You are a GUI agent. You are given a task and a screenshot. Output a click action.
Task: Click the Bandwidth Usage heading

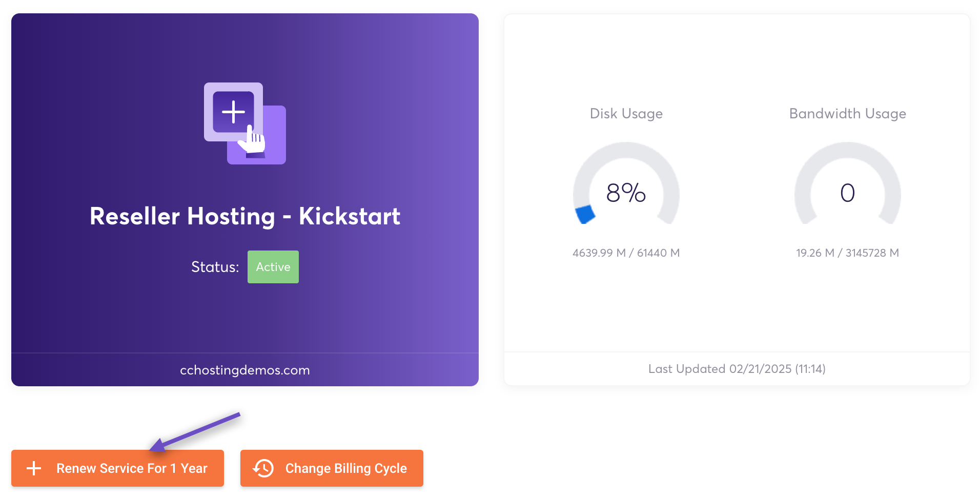click(847, 114)
